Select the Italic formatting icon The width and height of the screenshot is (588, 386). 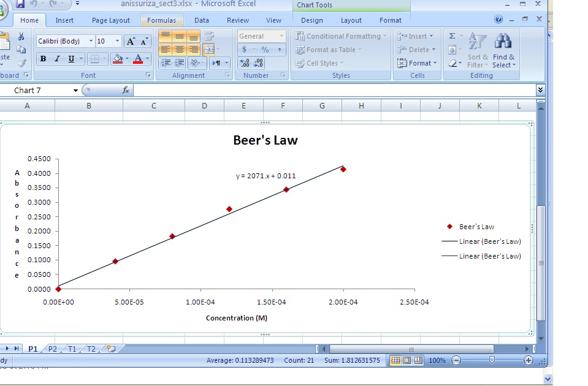(56, 58)
